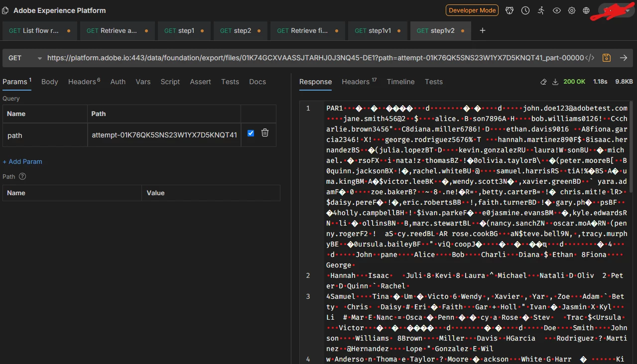Delete the path query param with trash icon
The height and width of the screenshot is (364, 637).
point(265,133)
